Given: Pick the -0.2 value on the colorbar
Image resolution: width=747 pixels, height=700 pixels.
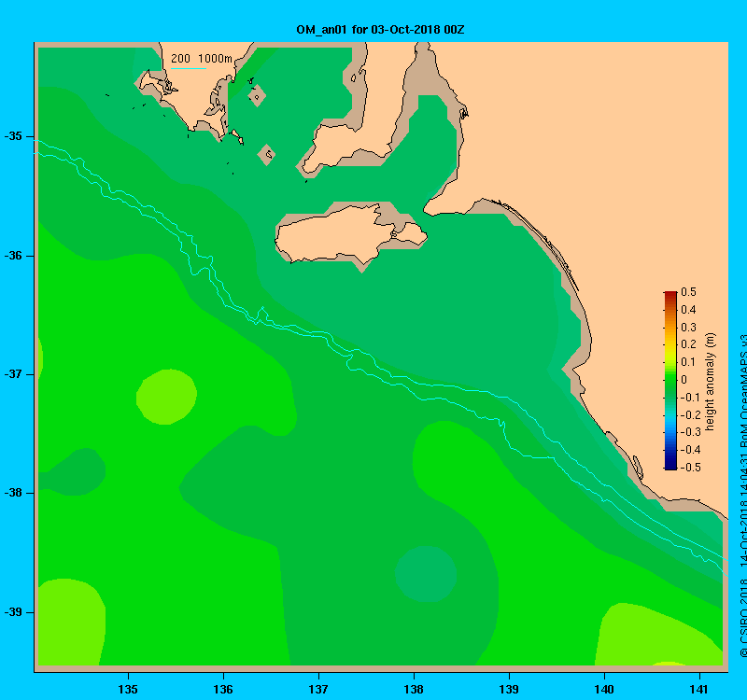Looking at the screenshot, I should [689, 414].
